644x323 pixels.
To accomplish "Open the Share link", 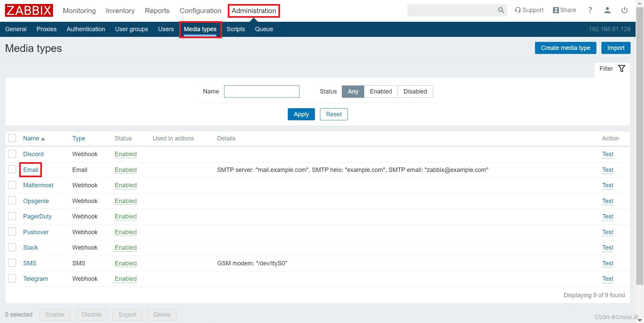I will click(565, 10).
